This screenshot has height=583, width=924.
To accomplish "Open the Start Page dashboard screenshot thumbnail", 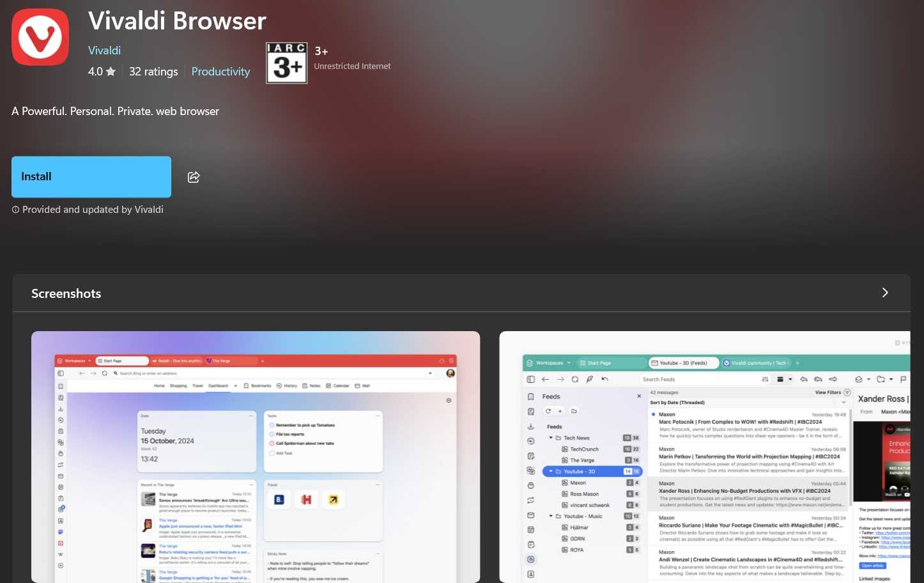I will [256, 457].
